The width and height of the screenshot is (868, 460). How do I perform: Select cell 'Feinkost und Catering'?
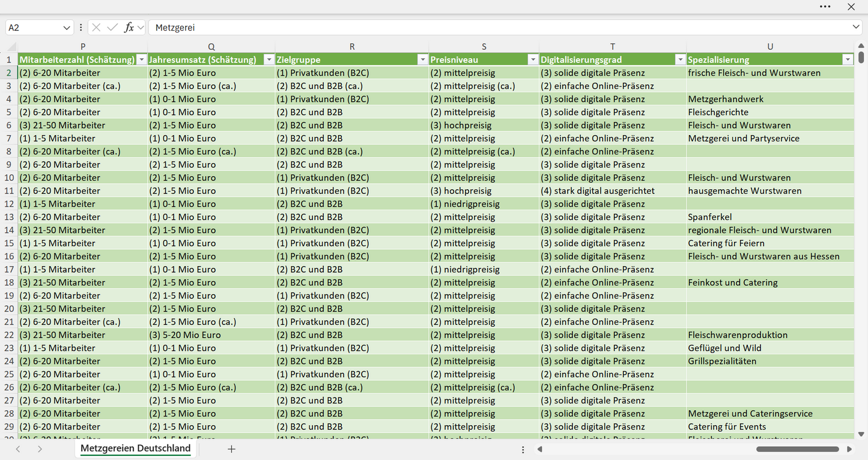pyautogui.click(x=770, y=282)
